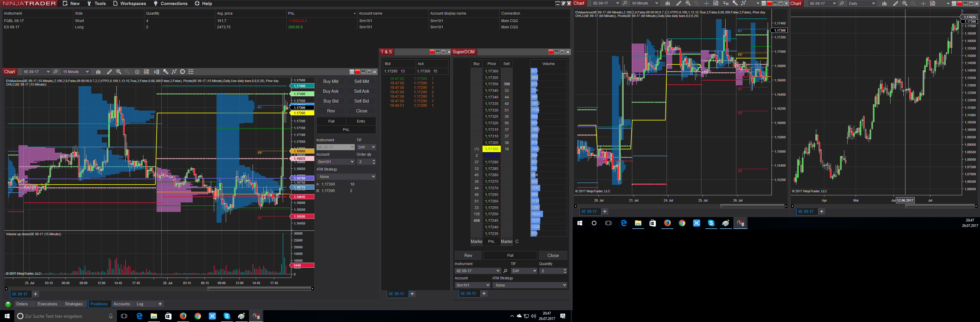
Task: Open Indicators in the 60 Minute chart toolbar
Action: tap(735, 3)
